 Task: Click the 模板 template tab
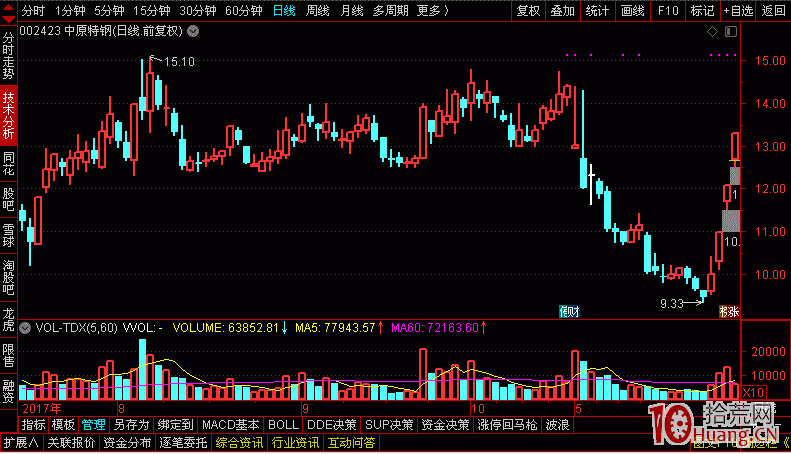pyautogui.click(x=63, y=425)
